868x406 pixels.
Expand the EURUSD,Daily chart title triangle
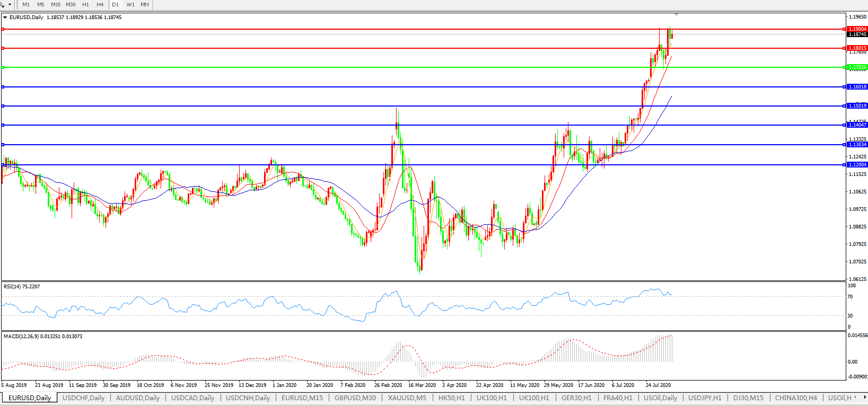tap(5, 17)
